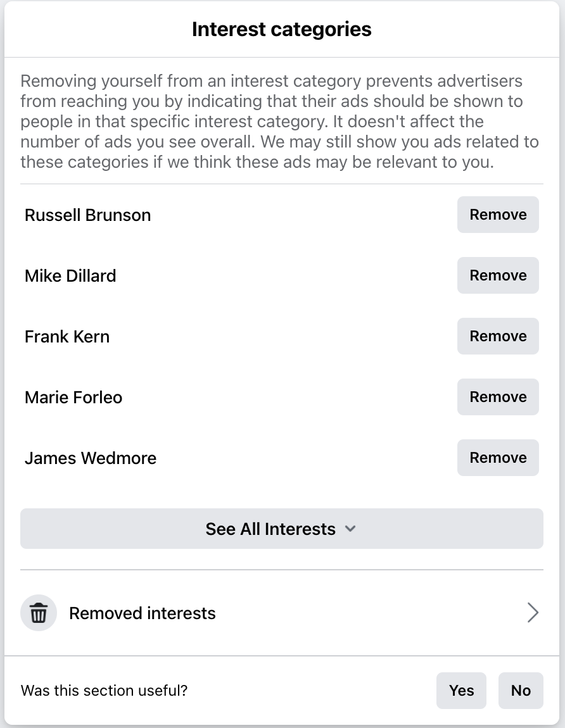Expand the See All Interests list
Viewport: 565px width, 728px height.
[281, 529]
